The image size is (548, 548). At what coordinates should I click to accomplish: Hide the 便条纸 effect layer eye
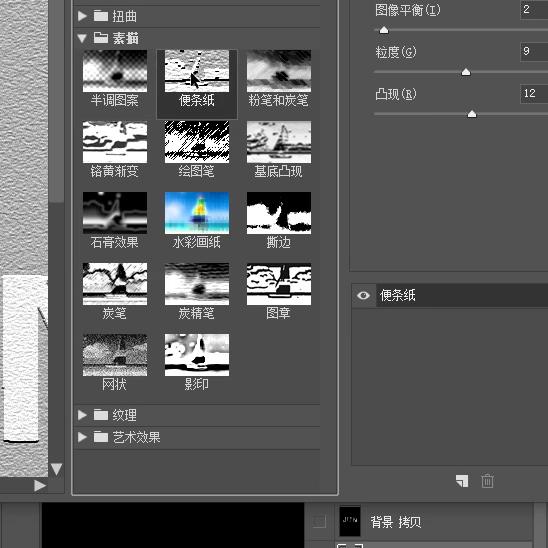pos(363,295)
